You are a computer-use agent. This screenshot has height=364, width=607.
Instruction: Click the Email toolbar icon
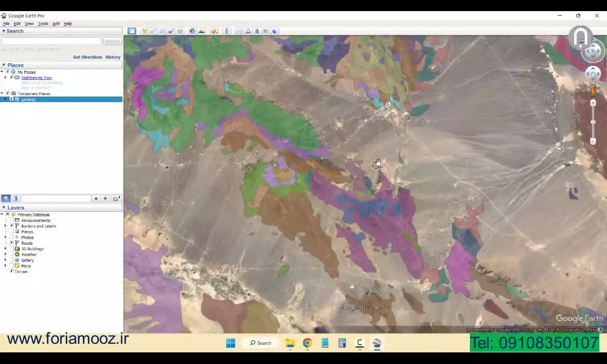click(x=239, y=31)
